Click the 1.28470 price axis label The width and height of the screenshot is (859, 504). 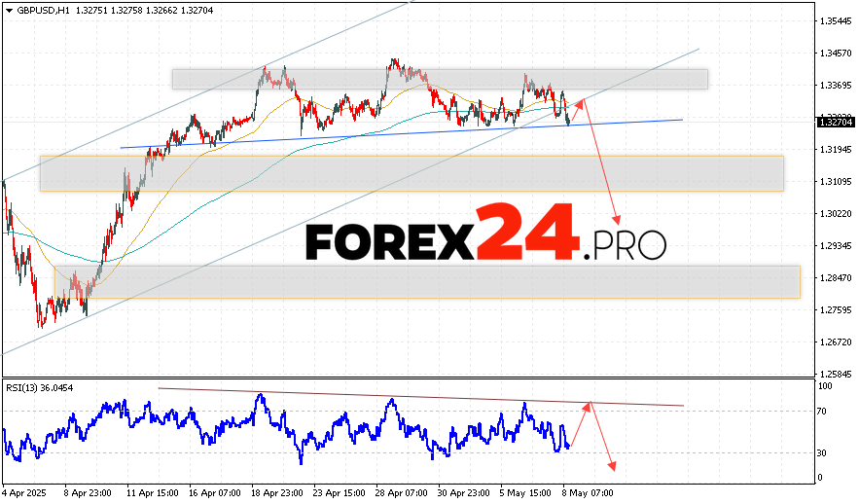[836, 277]
